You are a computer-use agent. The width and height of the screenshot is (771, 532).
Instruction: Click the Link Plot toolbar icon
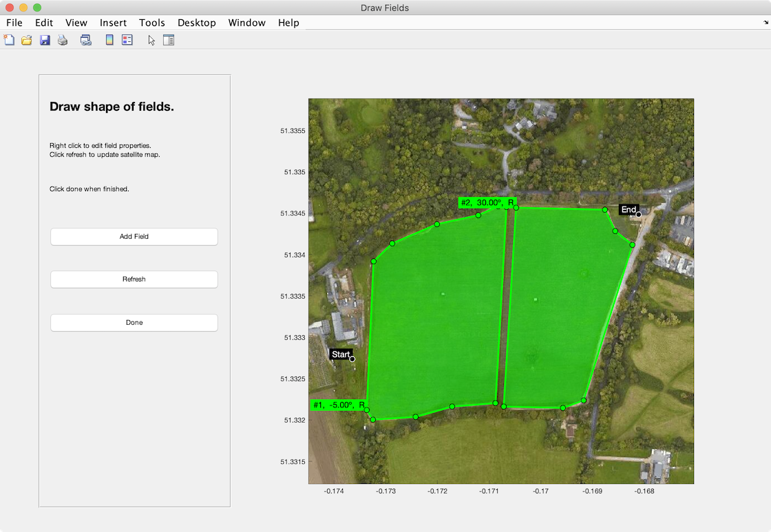[86, 41]
